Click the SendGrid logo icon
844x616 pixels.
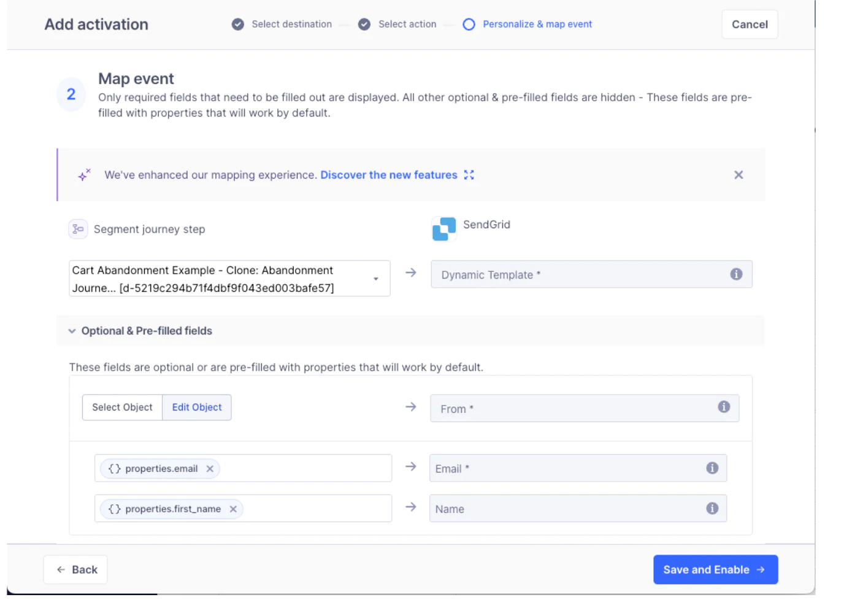coord(444,229)
